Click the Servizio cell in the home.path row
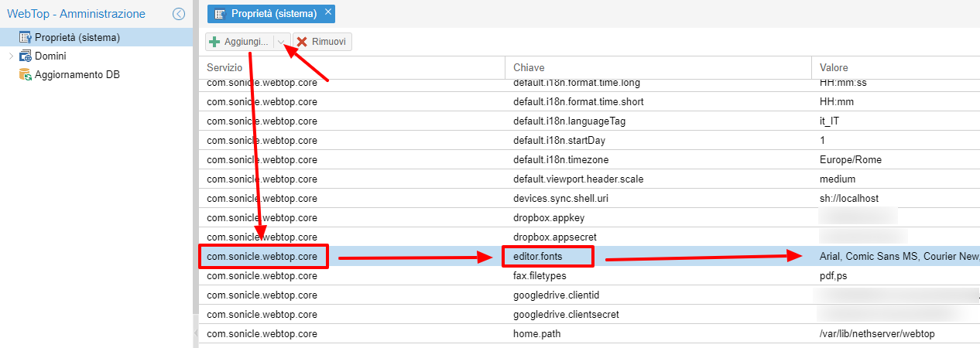 (x=352, y=333)
